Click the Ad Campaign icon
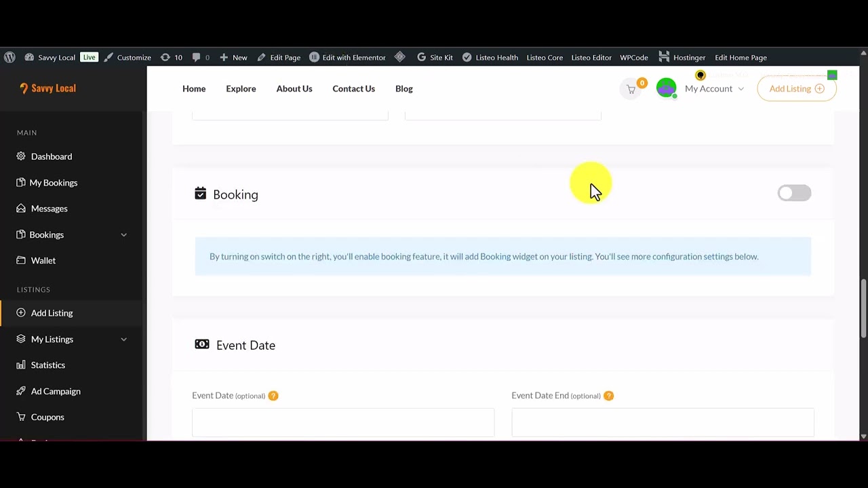Viewport: 868px width, 488px height. click(21, 391)
